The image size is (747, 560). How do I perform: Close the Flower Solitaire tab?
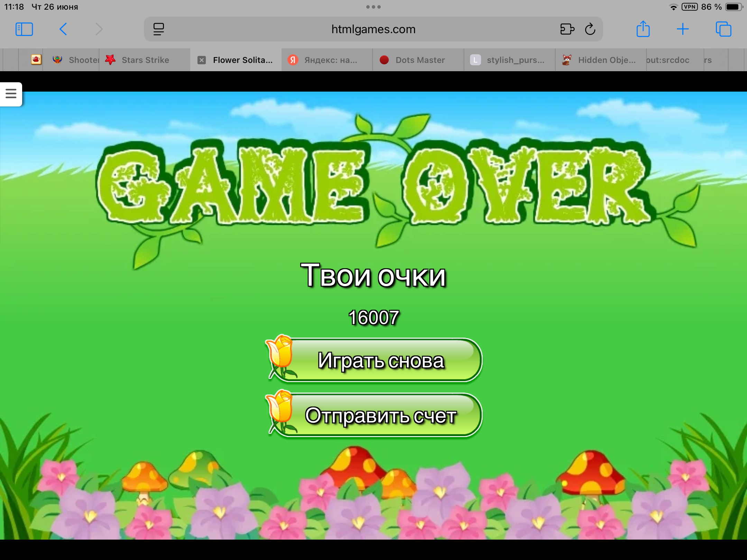pyautogui.click(x=202, y=60)
